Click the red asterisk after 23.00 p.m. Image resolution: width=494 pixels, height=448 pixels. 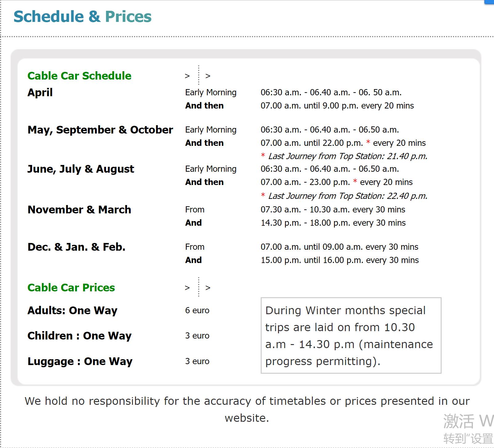355,182
